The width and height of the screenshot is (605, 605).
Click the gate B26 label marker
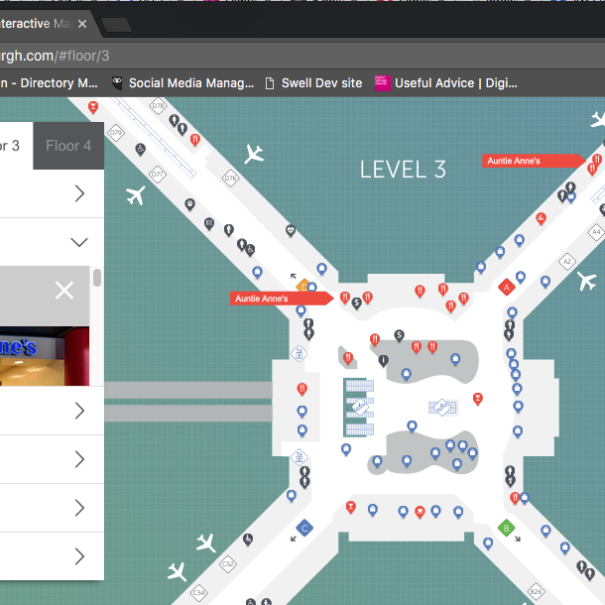pyautogui.click(x=536, y=592)
